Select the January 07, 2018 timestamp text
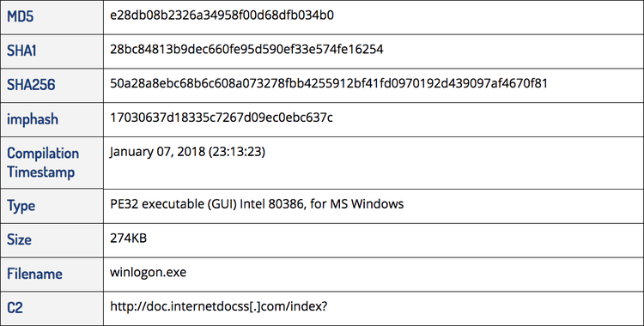The image size is (644, 326). 187,152
